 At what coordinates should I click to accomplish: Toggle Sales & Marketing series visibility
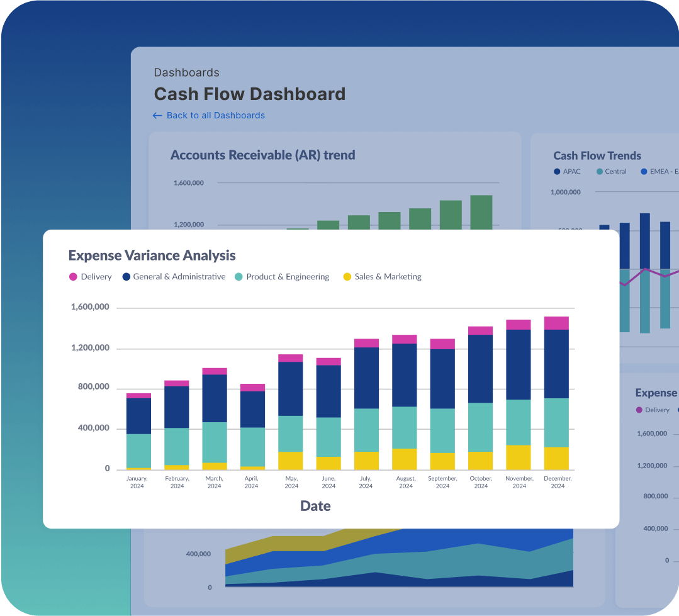point(387,276)
